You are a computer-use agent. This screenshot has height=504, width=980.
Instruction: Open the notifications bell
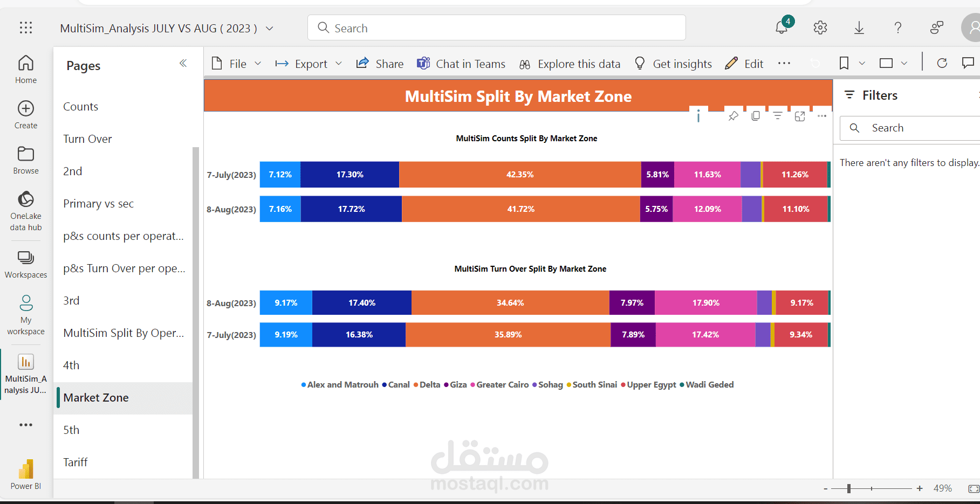click(x=782, y=27)
